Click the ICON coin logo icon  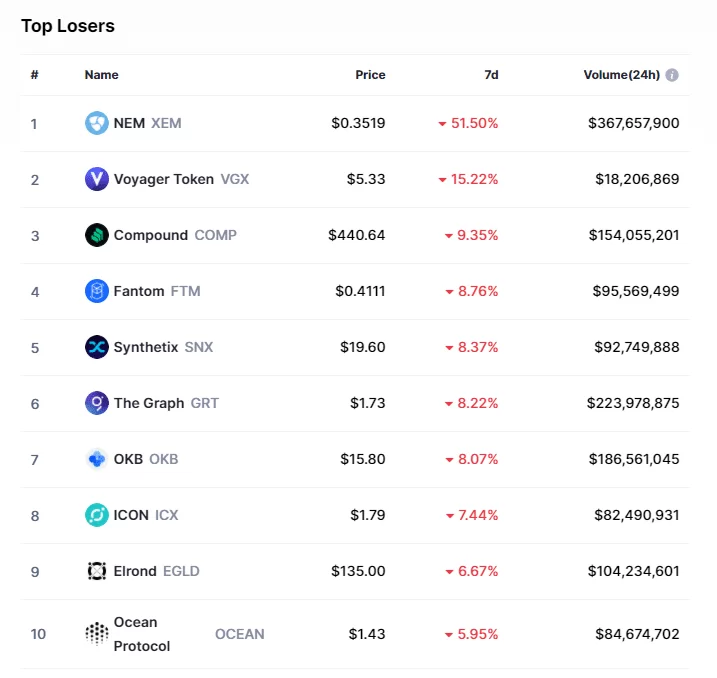tap(96, 515)
